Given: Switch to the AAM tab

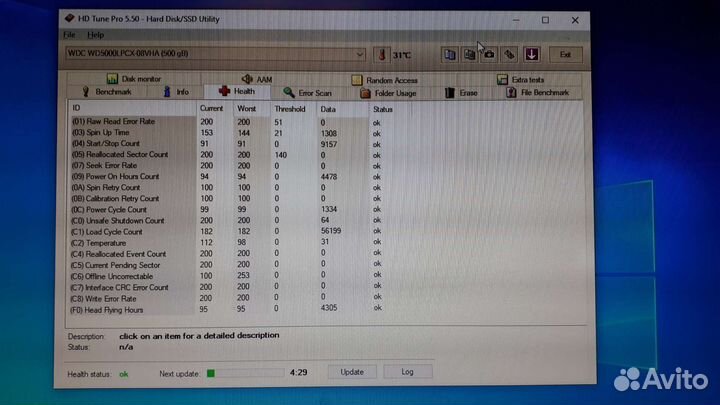Looking at the screenshot, I should (x=257, y=79).
